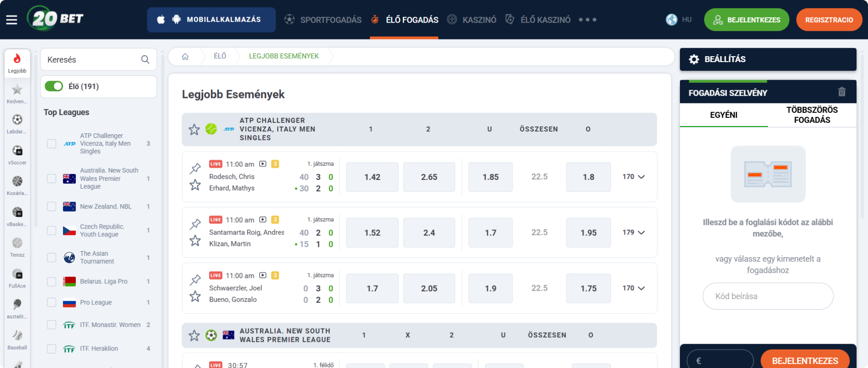
Task: Click green Bejelentkezes header button
Action: click(x=747, y=20)
